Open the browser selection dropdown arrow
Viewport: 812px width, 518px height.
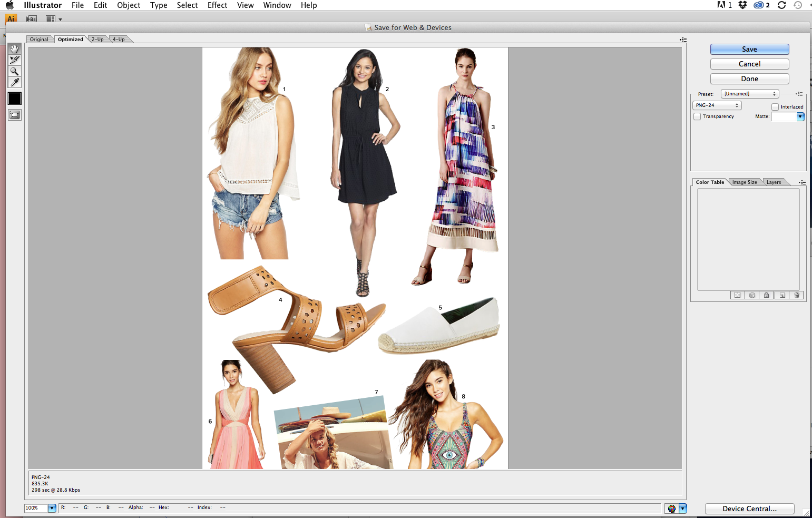point(683,509)
